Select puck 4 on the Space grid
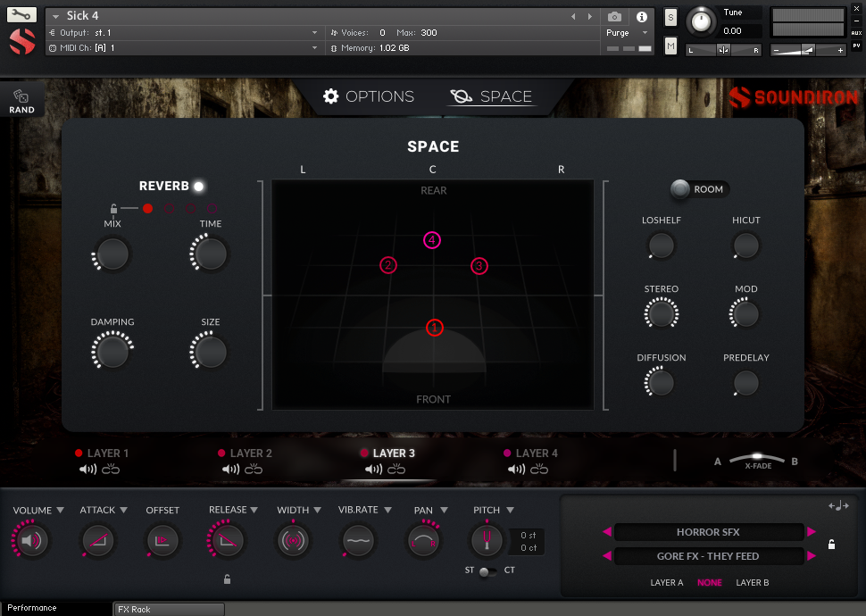The width and height of the screenshot is (866, 616). click(x=432, y=240)
